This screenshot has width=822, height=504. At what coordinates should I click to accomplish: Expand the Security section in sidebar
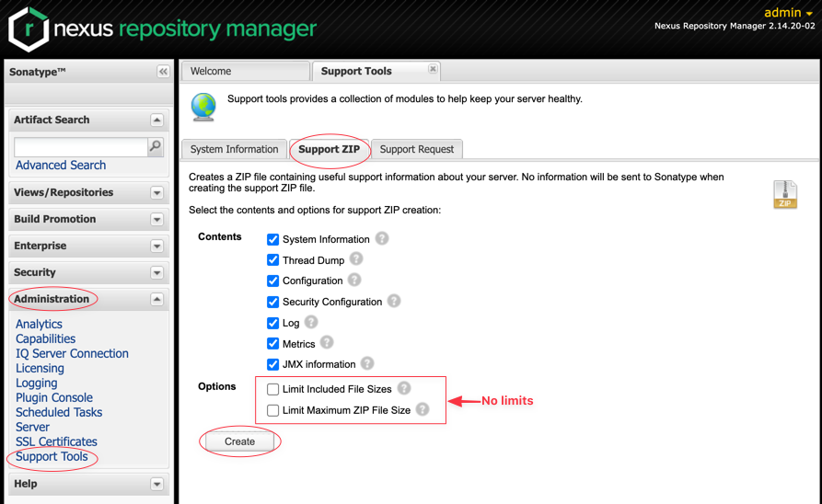(x=156, y=273)
